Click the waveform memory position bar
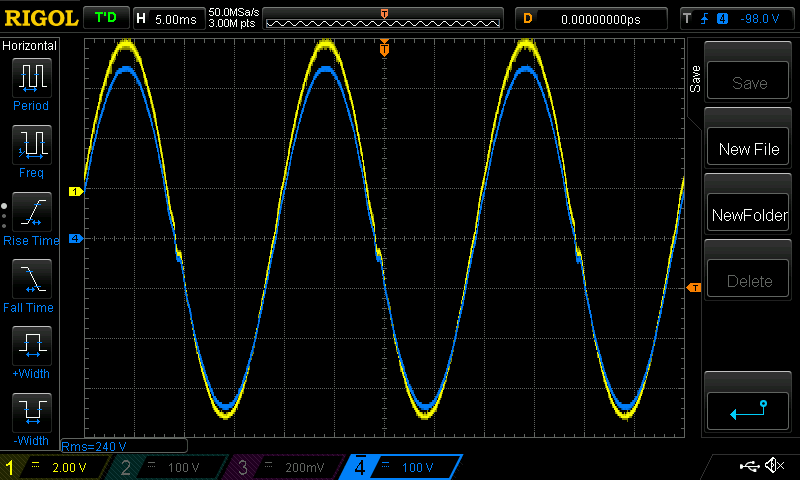Screen dimensions: 800x480 pos(385,19)
